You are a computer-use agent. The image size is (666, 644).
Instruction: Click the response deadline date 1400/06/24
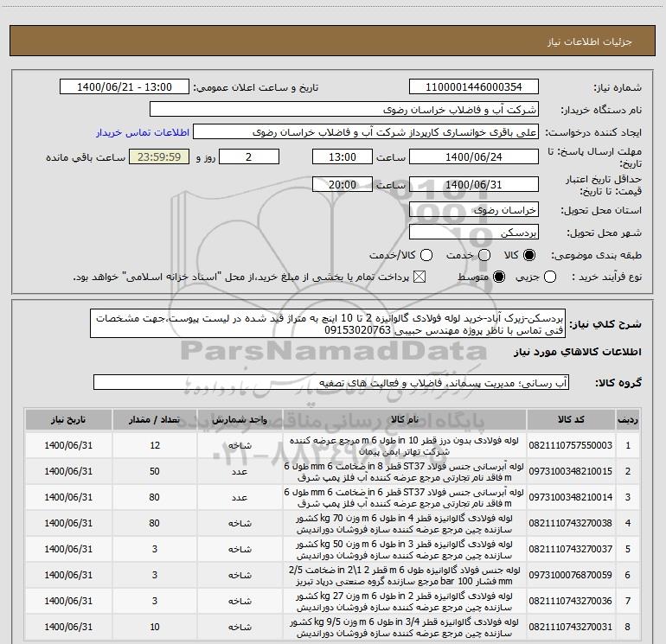(474, 156)
